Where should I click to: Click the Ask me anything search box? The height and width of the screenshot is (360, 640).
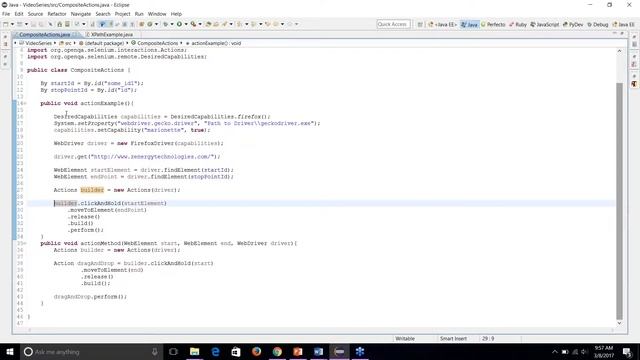[x=91, y=351]
